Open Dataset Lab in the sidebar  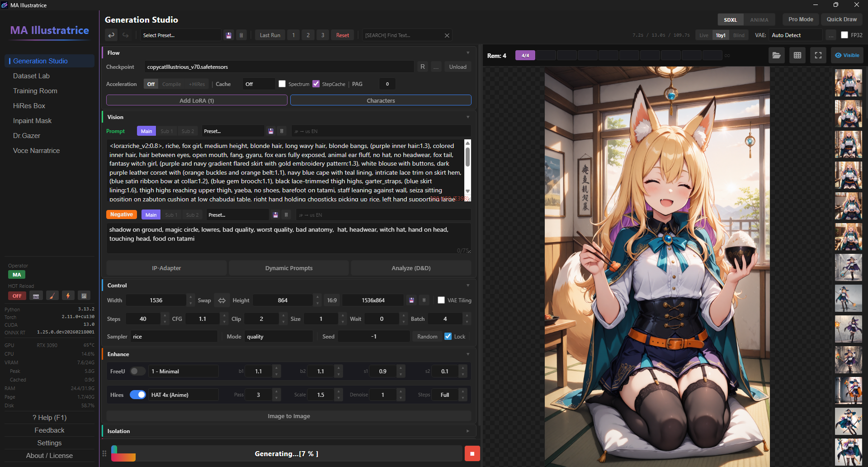point(31,76)
